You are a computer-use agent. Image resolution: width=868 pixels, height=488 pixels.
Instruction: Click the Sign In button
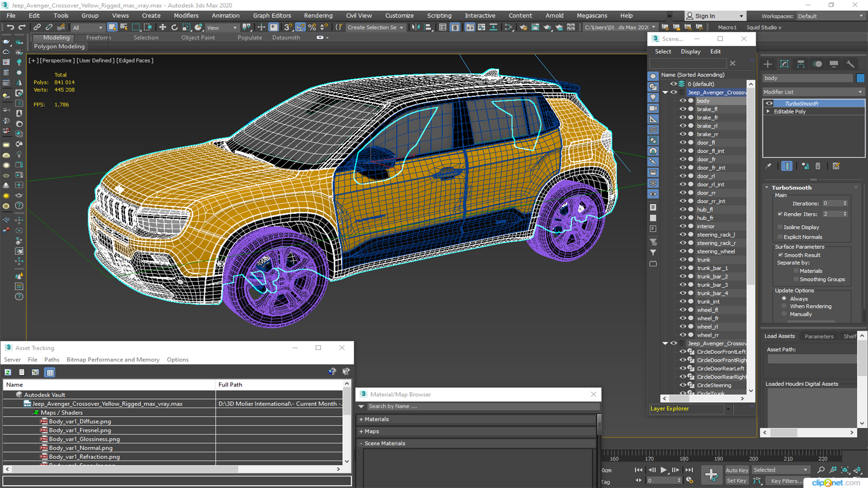[x=714, y=16]
